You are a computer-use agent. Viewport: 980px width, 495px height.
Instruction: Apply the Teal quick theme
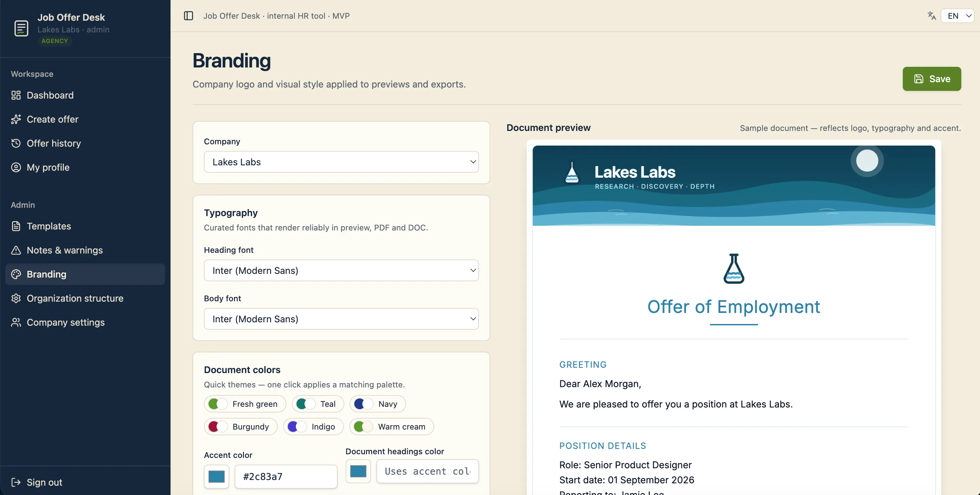tap(318, 404)
